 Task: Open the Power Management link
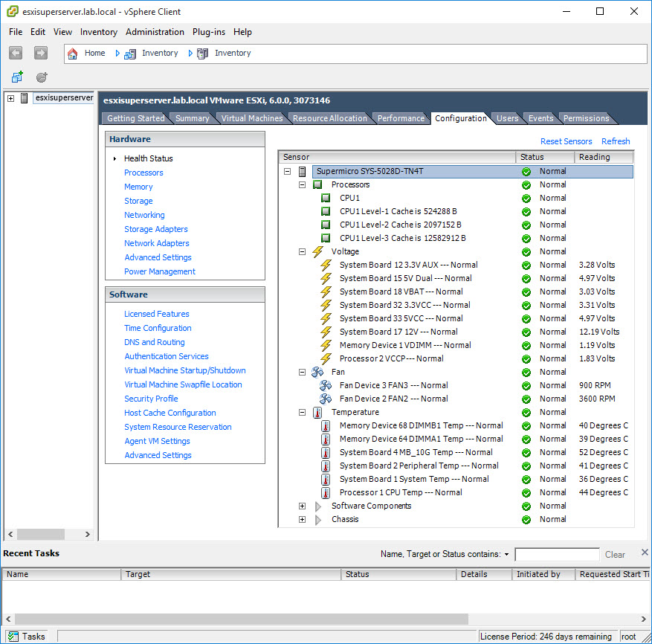(160, 271)
